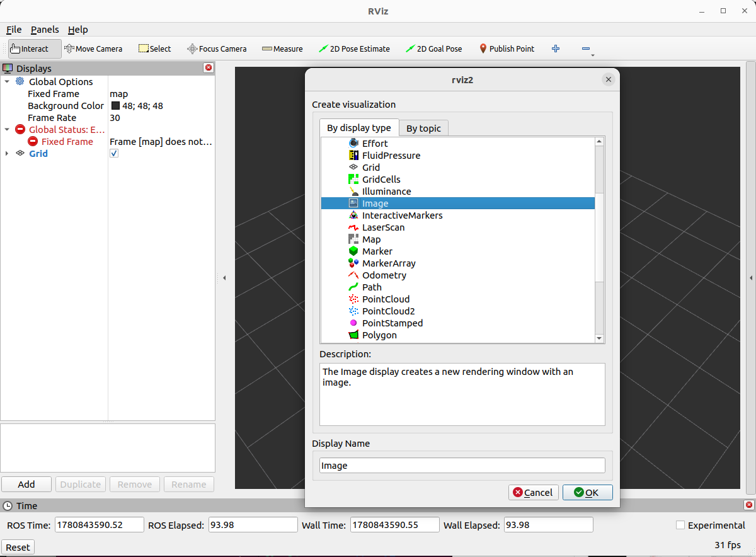Open the File menu
The width and height of the screenshot is (756, 557).
pyautogui.click(x=14, y=29)
